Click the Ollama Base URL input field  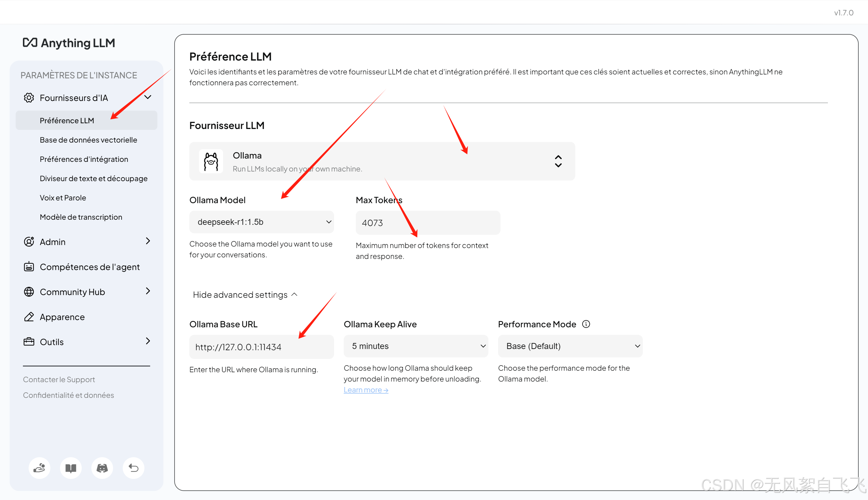[261, 347]
